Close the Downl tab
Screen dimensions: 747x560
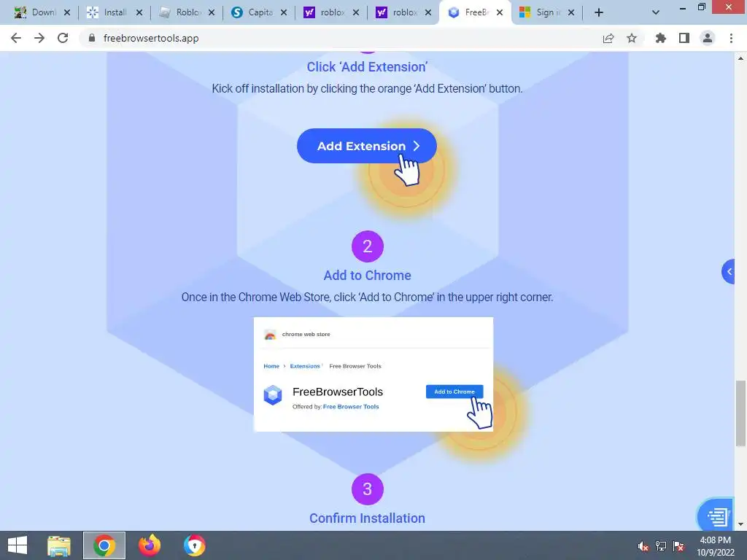click(x=67, y=13)
